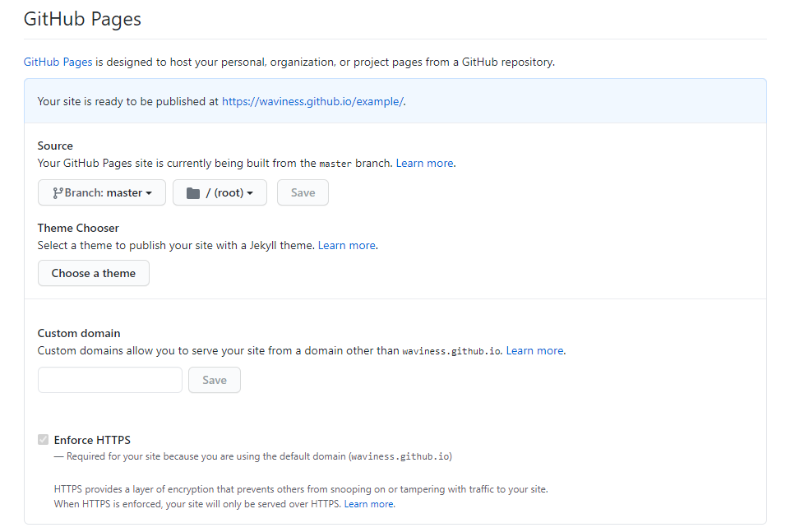Click Learn more about HTTPS enforcement
The image size is (795, 532).
(368, 504)
